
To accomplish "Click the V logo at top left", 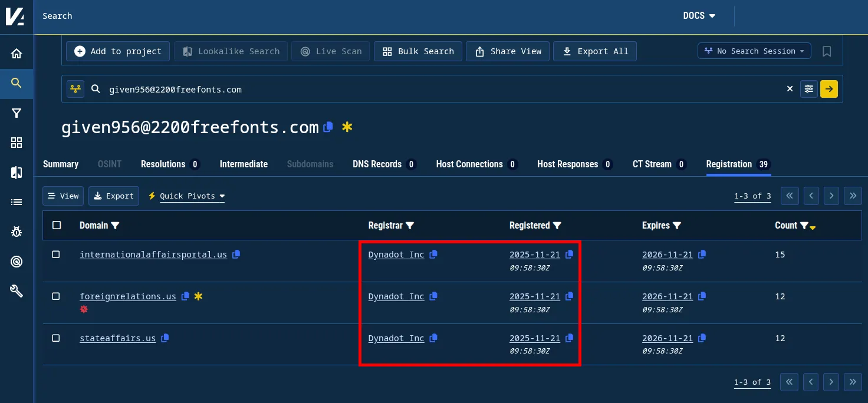I will [x=15, y=16].
